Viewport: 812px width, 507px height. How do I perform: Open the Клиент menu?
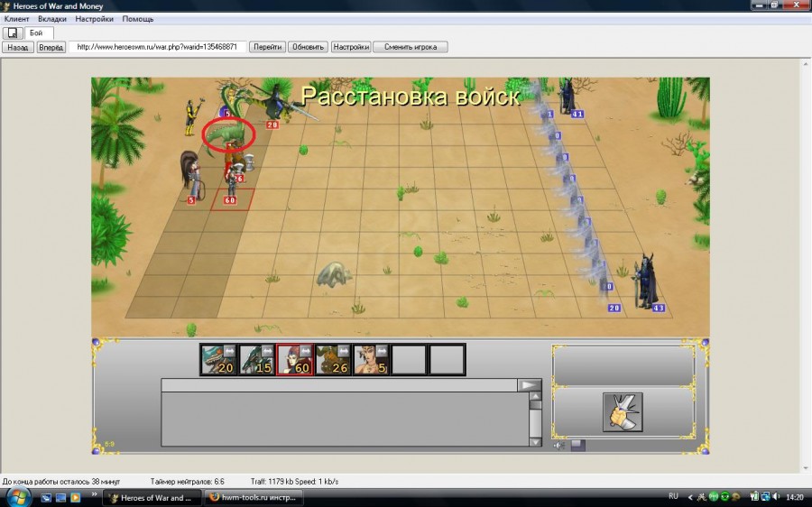(16, 19)
